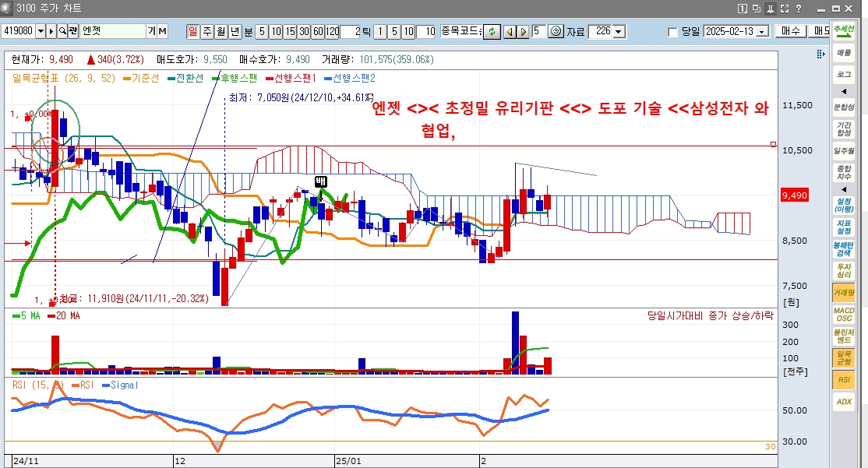Select the 년 yearly period tab
The height and width of the screenshot is (468, 868).
click(x=235, y=31)
